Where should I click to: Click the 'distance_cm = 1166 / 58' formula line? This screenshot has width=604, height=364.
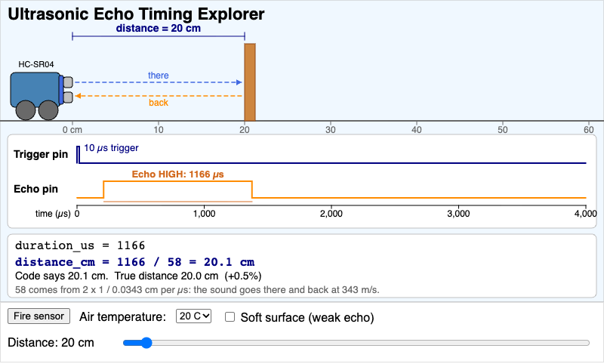(x=135, y=262)
